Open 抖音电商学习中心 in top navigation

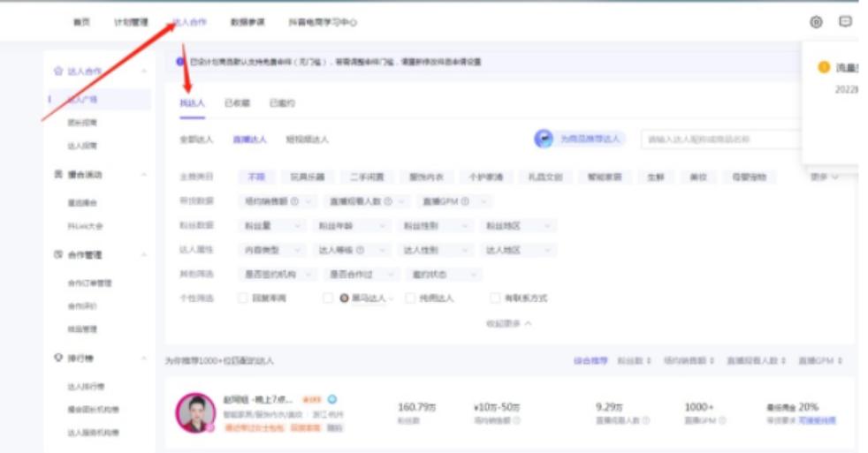323,22
